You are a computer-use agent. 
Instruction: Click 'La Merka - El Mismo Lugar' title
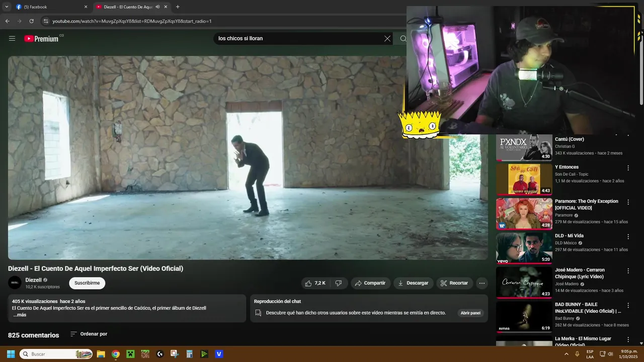583,341
